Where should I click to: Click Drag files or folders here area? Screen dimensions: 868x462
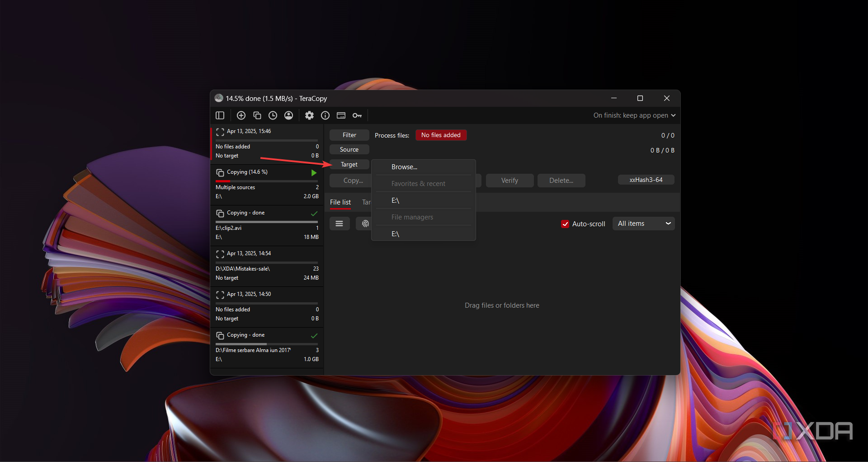(x=502, y=305)
